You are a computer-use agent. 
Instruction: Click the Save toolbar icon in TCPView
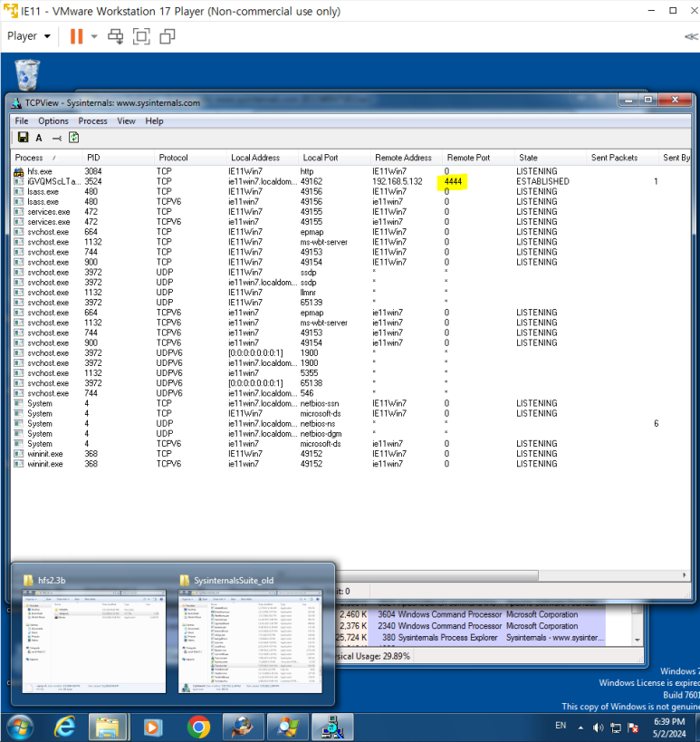tap(23, 137)
